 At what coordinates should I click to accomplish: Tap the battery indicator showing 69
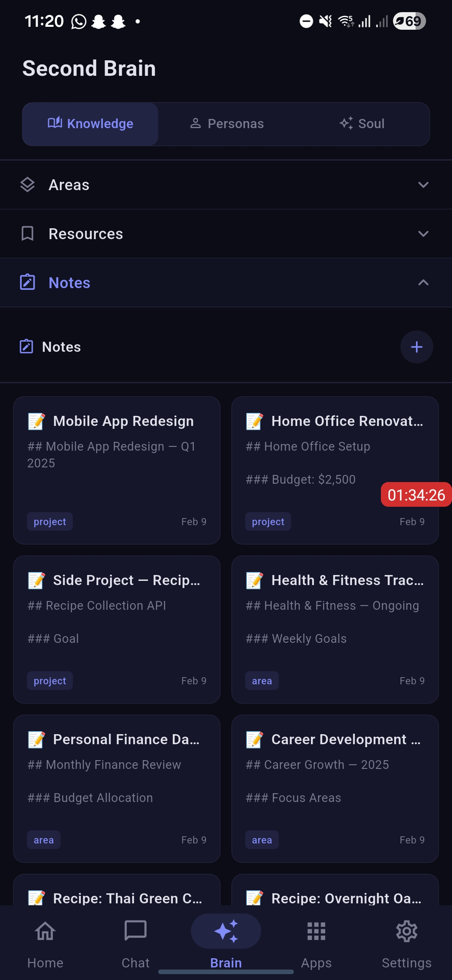[x=409, y=21]
